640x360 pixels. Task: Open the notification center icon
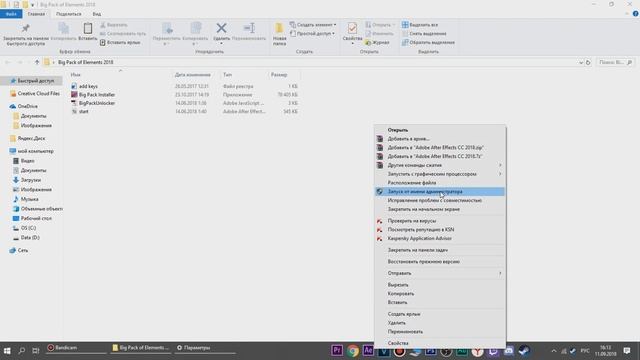[x=627, y=351]
